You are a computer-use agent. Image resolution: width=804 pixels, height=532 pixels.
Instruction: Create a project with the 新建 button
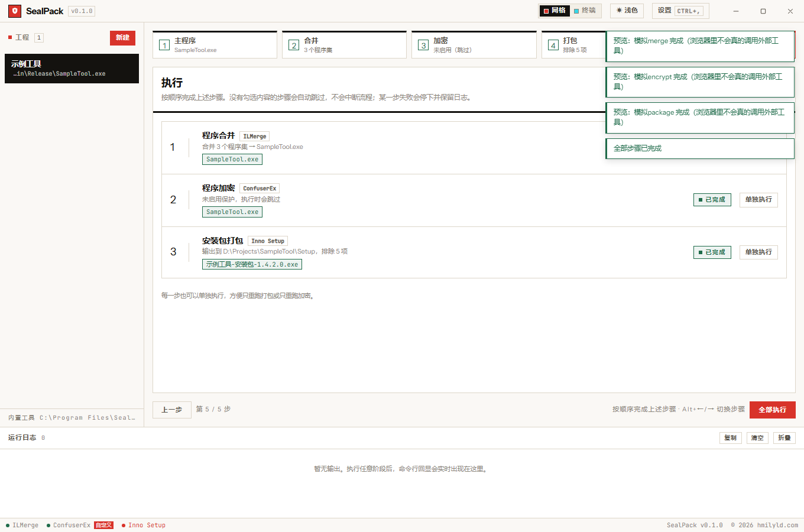pos(122,38)
